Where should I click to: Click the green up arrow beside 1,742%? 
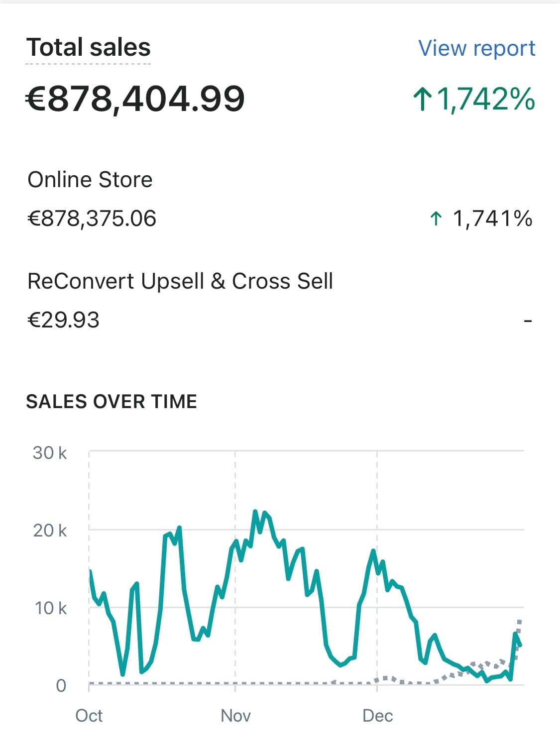click(422, 99)
